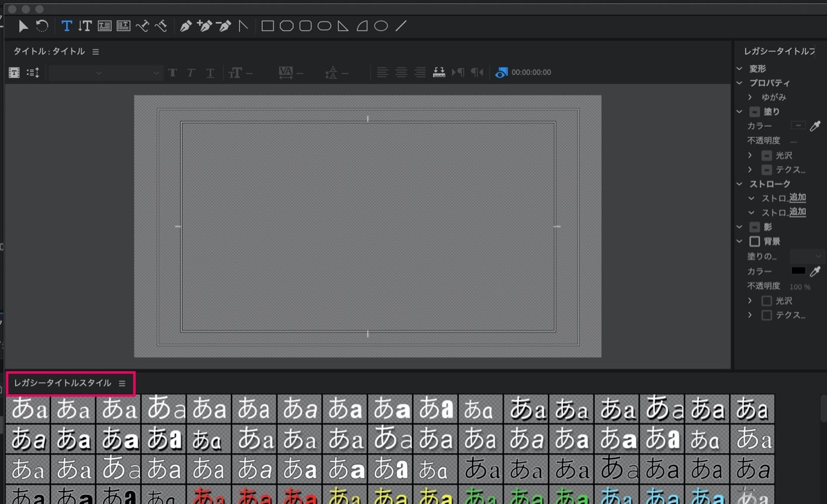The image size is (827, 504).
Task: Select the レガシータイトルスタイル tab
Action: click(62, 384)
